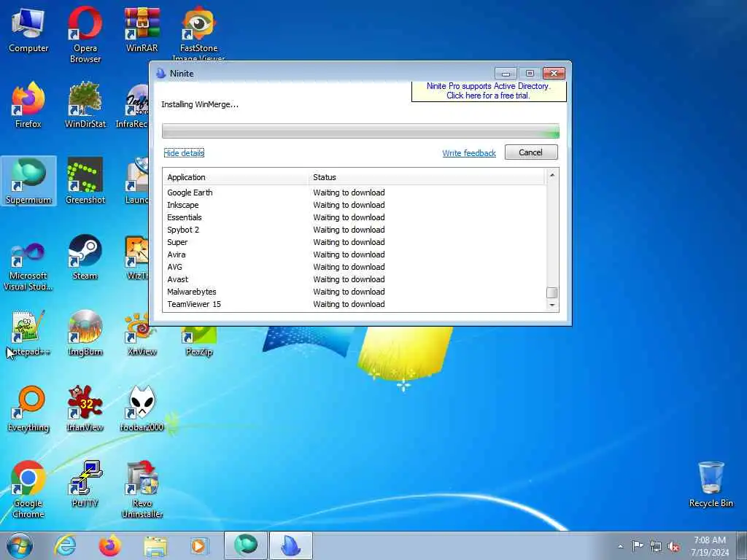The height and width of the screenshot is (560, 747).
Task: Open the Firefox desktop shortcut
Action: pyautogui.click(x=28, y=105)
